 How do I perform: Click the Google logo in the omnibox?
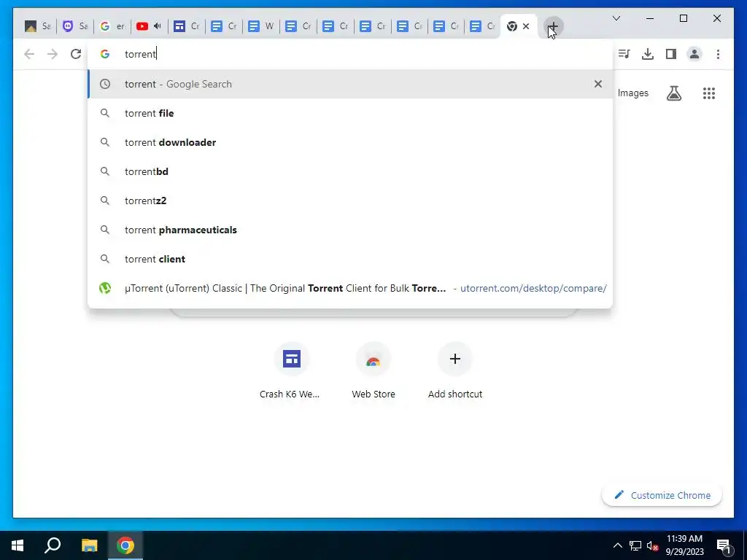pos(105,54)
